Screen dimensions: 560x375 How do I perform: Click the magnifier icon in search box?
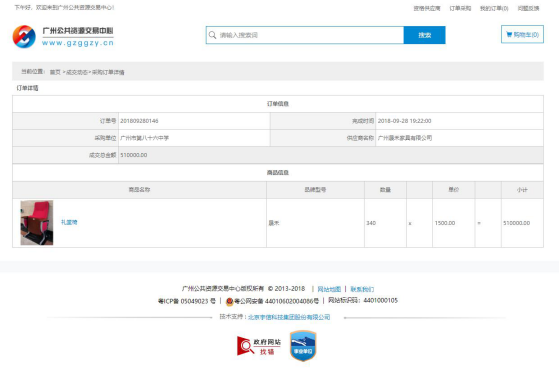click(x=212, y=35)
